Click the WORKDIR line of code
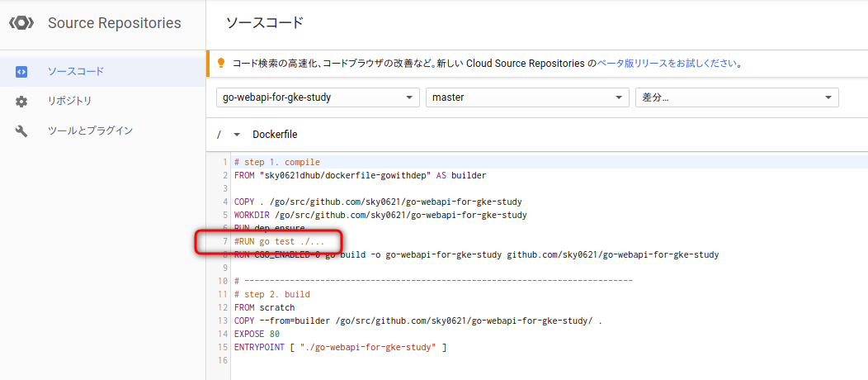Image resolution: width=868 pixels, height=380 pixels. coord(380,215)
